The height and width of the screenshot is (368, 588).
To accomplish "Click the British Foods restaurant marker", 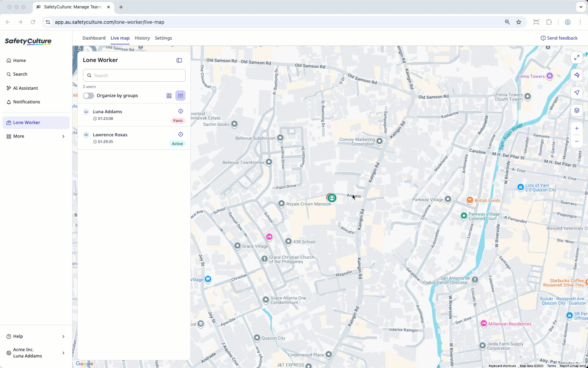I will [470, 200].
